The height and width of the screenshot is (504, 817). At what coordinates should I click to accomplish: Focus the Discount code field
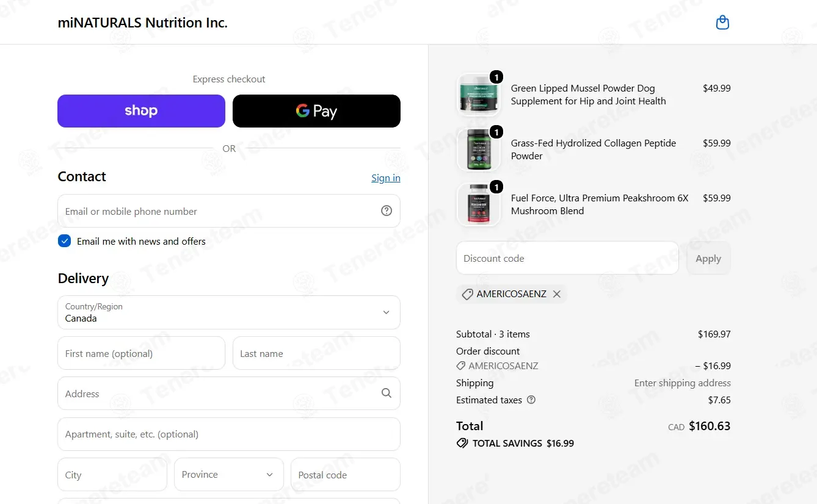click(567, 258)
